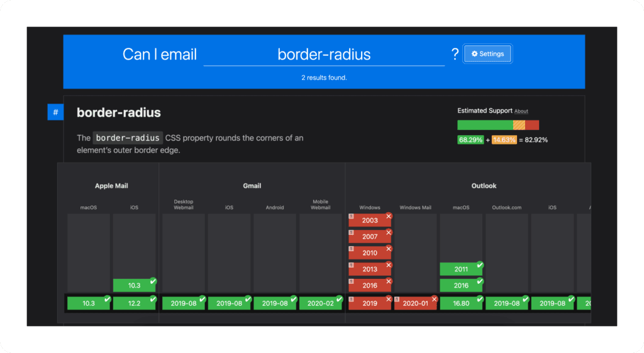Click the checkmark on Gmail Mobile Webmail 2020-02
This screenshot has height=353, width=644.
click(339, 299)
